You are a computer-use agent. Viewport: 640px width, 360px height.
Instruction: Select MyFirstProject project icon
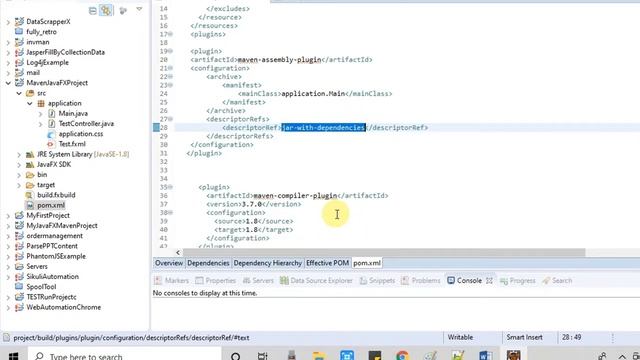[19, 216]
